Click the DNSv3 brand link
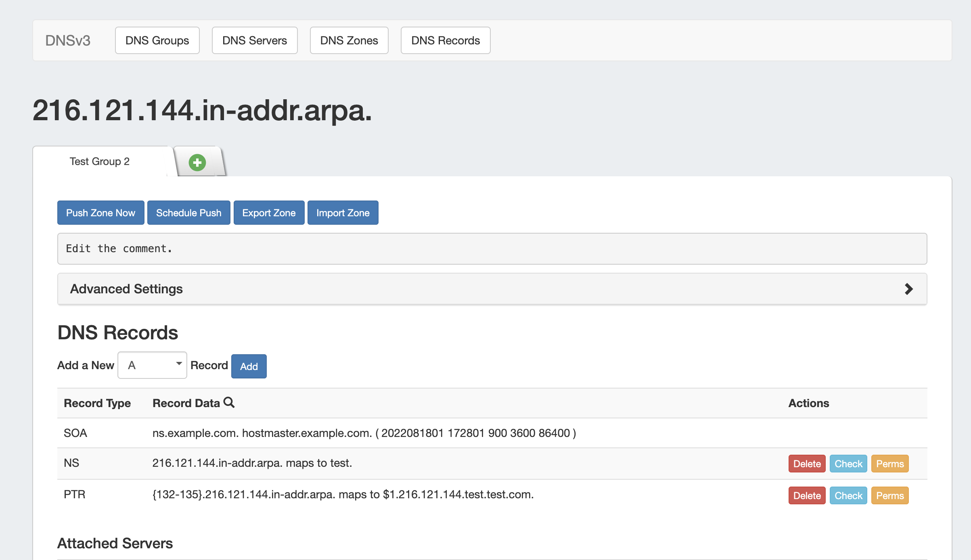The width and height of the screenshot is (971, 560). click(x=68, y=40)
